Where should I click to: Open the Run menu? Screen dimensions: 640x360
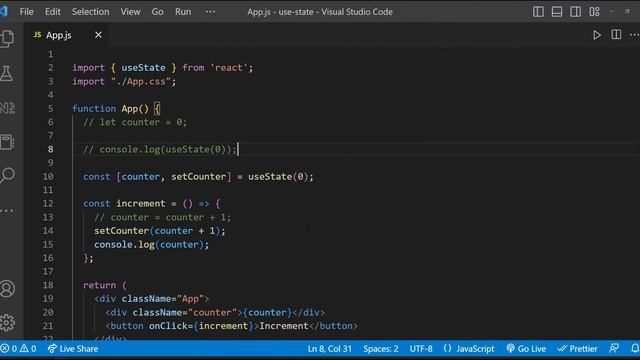[183, 11]
